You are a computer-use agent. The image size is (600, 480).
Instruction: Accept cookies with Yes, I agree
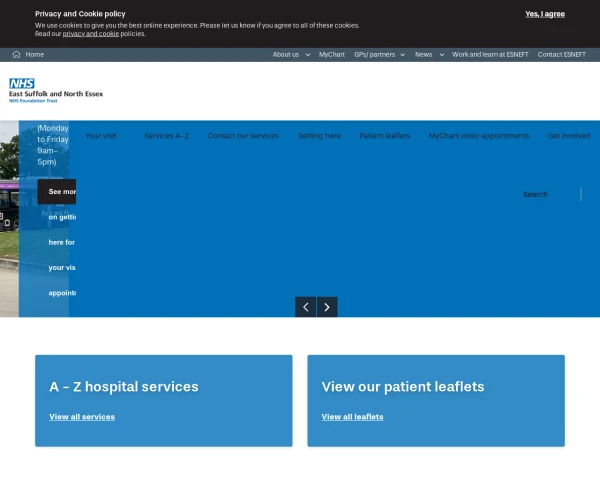coord(545,14)
